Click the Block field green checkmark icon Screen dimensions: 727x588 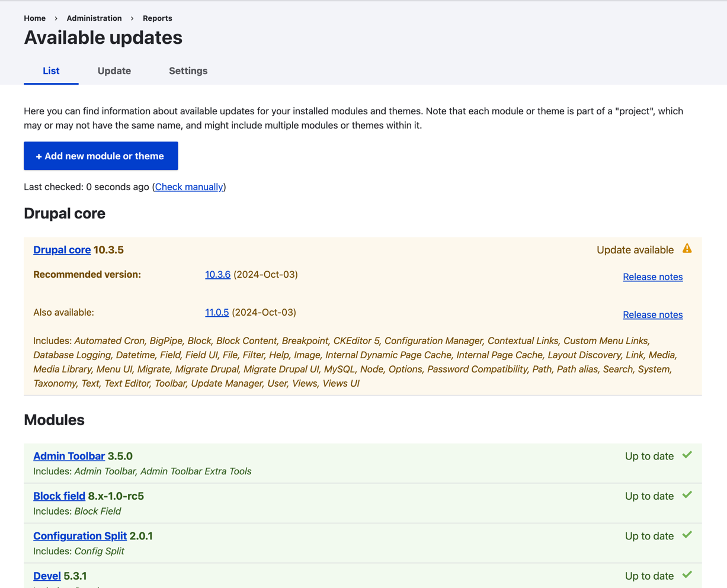point(687,495)
